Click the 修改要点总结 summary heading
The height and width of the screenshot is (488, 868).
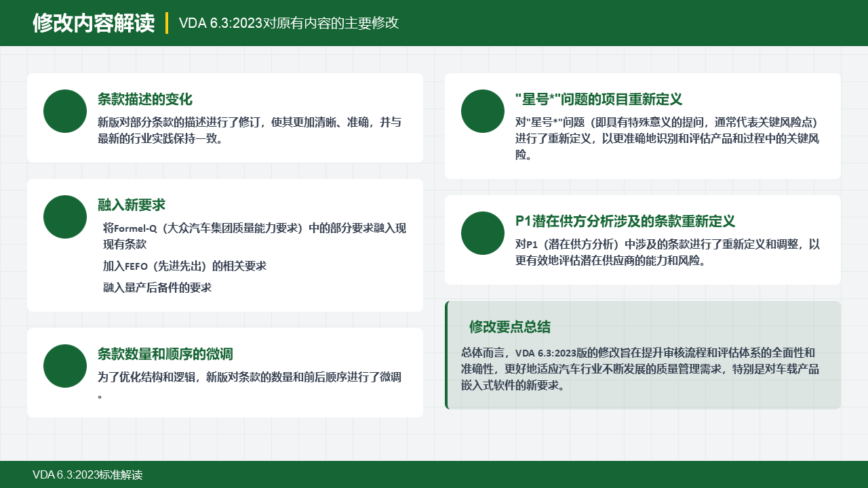point(510,327)
